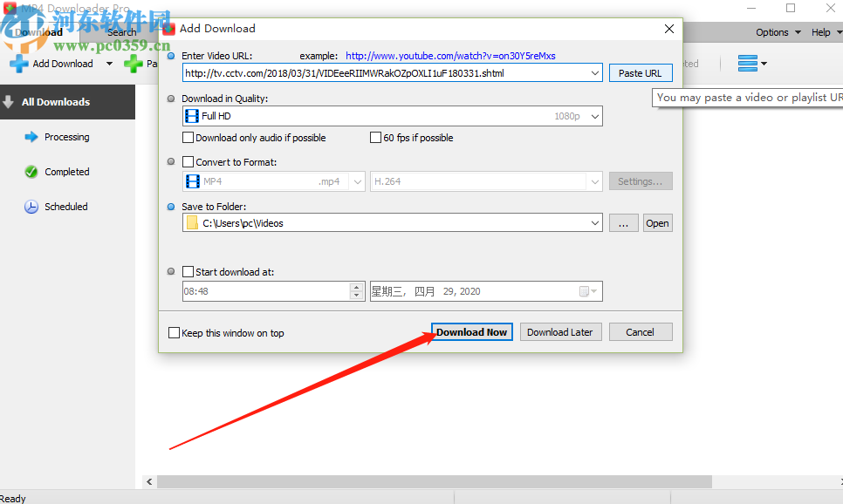Expand the MP4 format dropdown
Viewport: 843px width, 504px height.
click(357, 180)
